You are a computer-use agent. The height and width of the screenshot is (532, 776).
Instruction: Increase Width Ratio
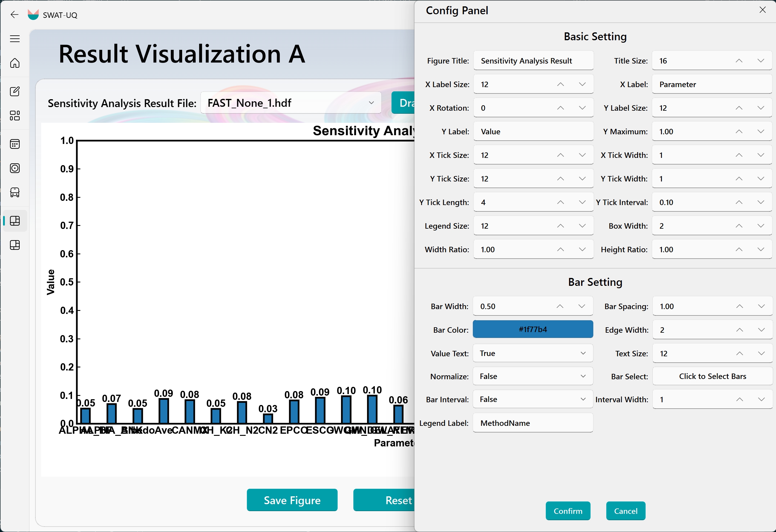click(x=561, y=250)
